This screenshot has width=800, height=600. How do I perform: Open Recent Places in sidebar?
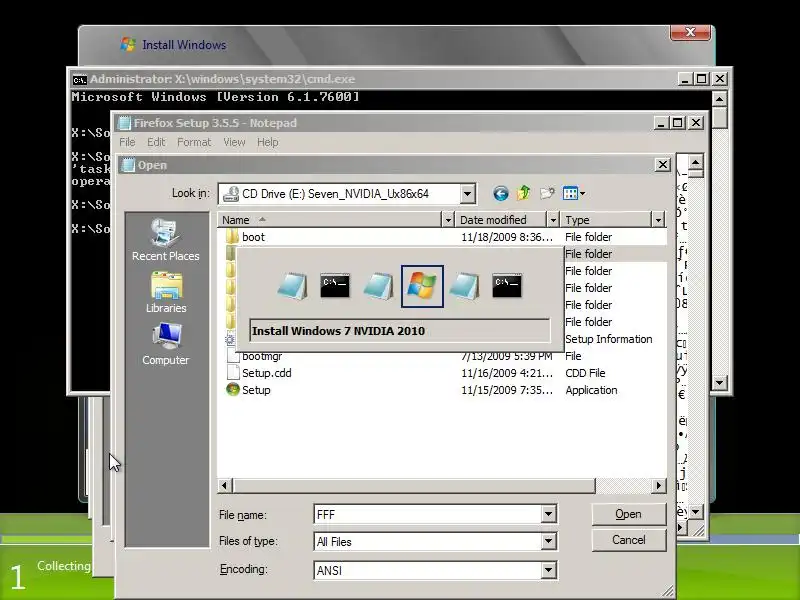click(165, 240)
